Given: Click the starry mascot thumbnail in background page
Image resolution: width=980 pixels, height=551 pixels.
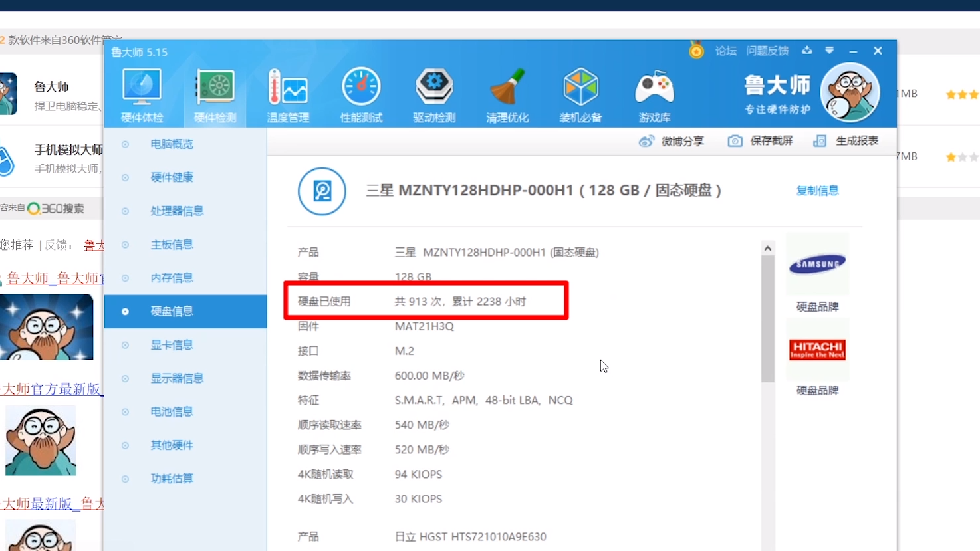Looking at the screenshot, I should [47, 327].
